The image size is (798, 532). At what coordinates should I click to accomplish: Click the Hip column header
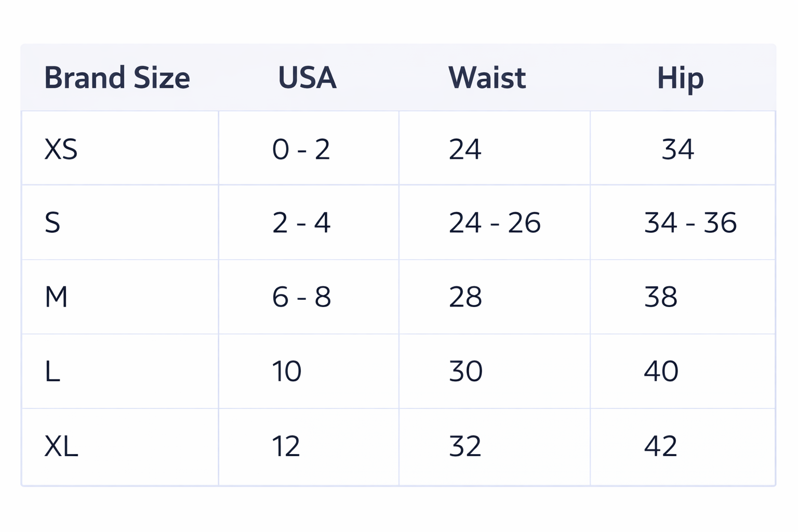pyautogui.click(x=680, y=78)
